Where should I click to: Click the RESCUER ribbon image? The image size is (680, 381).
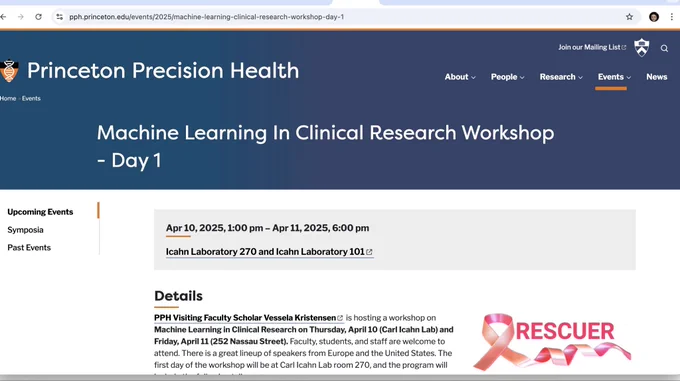click(552, 342)
